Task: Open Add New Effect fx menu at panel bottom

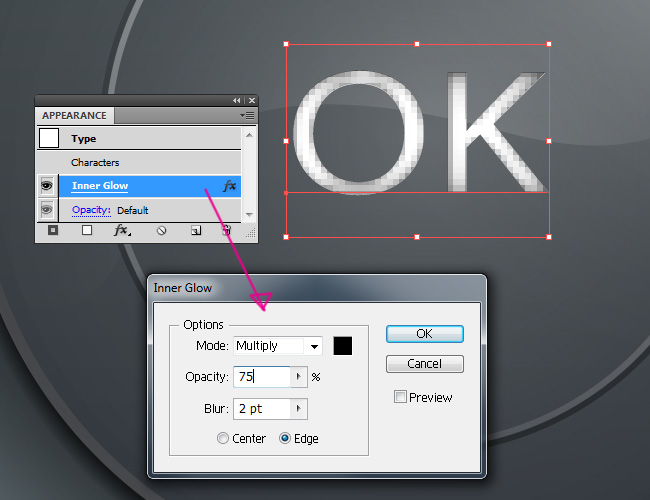Action: [122, 230]
